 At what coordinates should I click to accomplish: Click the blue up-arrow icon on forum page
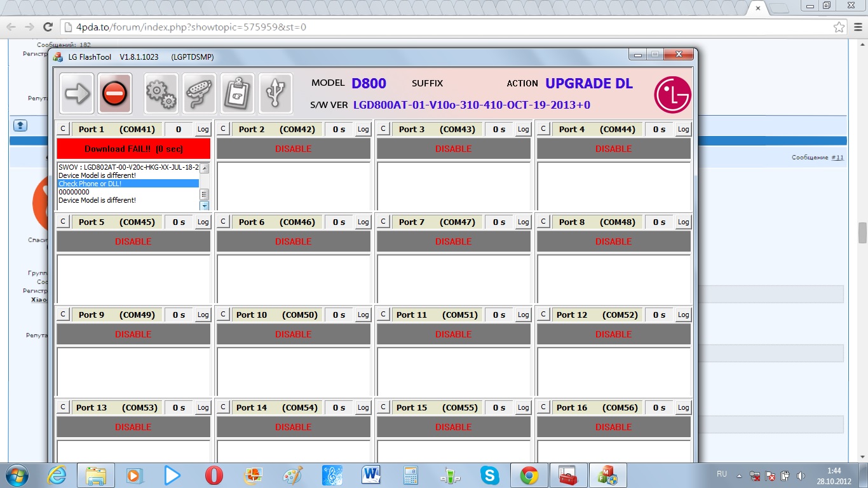tap(20, 125)
